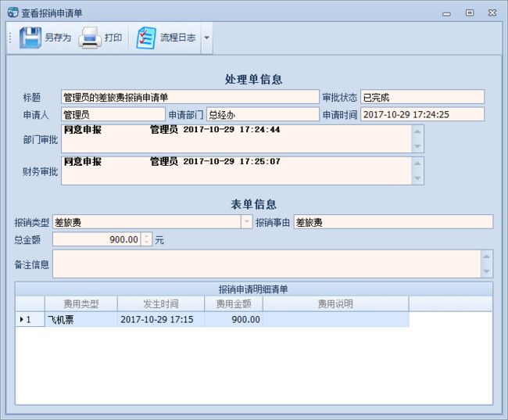The height and width of the screenshot is (420, 508).
Task: Click 备注信息 scrollbar up arrow
Action: point(486,257)
